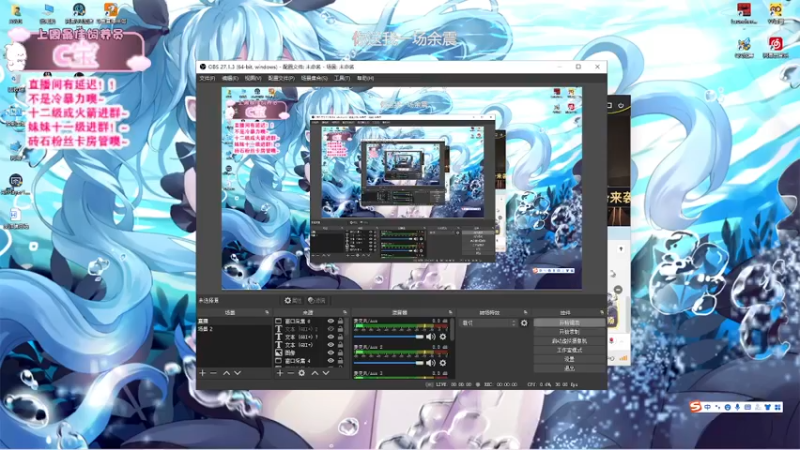Open the 场景集合(S) menu
The width and height of the screenshot is (800, 450).
click(314, 79)
